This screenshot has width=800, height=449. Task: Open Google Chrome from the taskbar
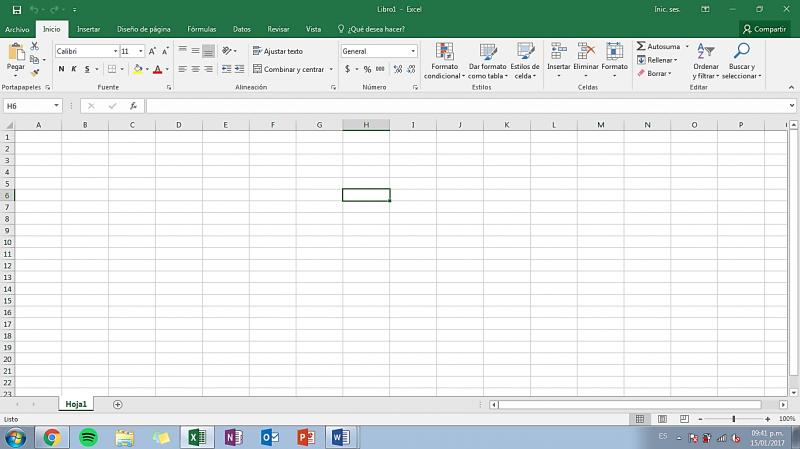(51, 437)
